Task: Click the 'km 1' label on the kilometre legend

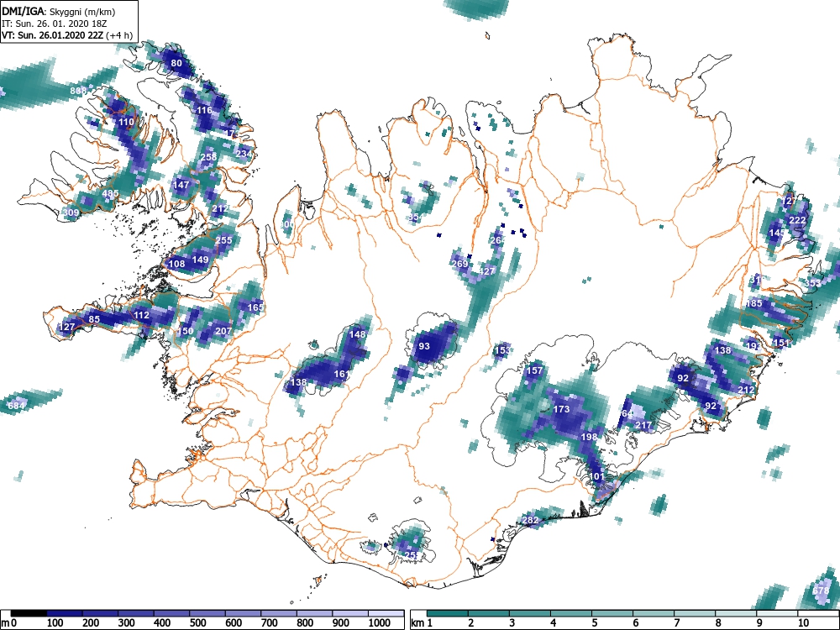Action: click(423, 623)
